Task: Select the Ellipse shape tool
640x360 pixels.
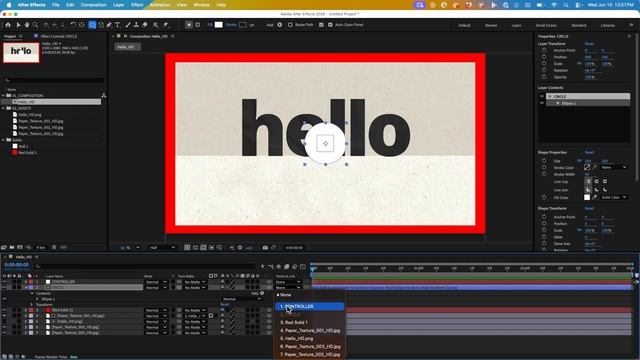Action: [x=92, y=25]
